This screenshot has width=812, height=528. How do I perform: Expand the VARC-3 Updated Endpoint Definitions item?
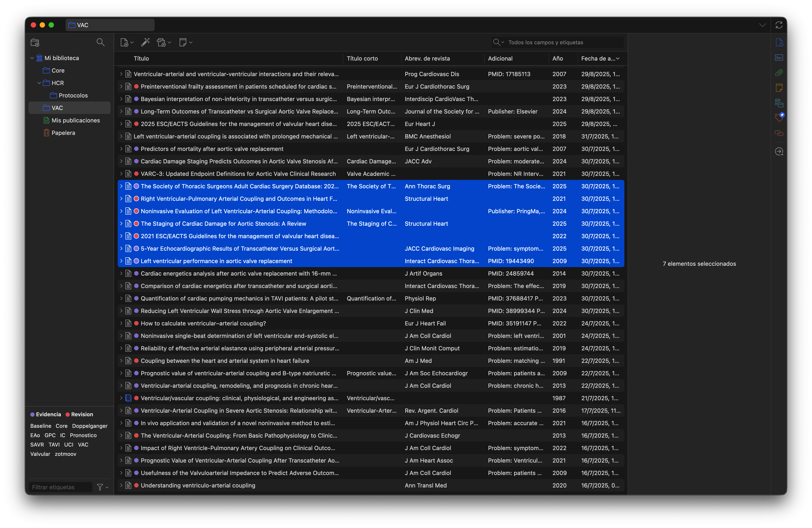(121, 174)
